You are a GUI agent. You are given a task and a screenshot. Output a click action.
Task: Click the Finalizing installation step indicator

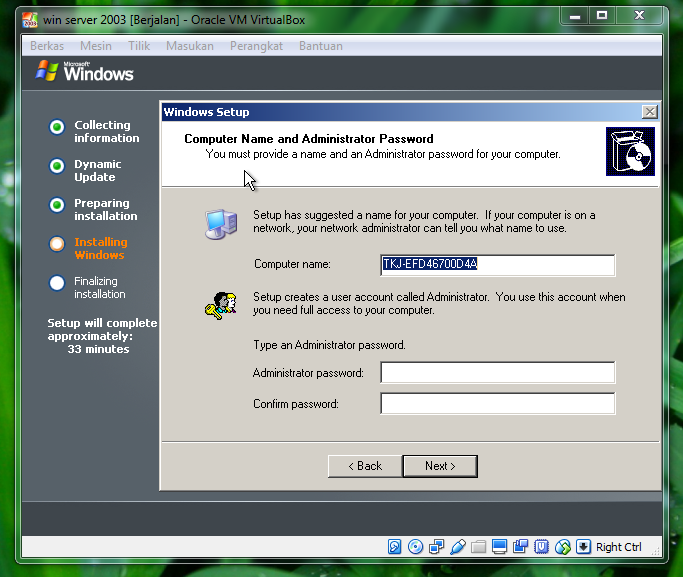point(57,283)
